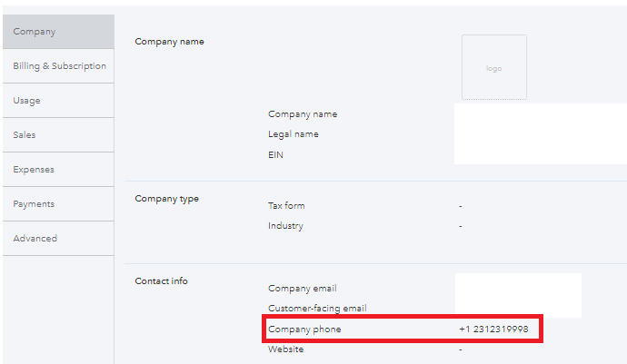Image resolution: width=627 pixels, height=364 pixels.
Task: Edit the Tax form row
Action: click(x=286, y=206)
